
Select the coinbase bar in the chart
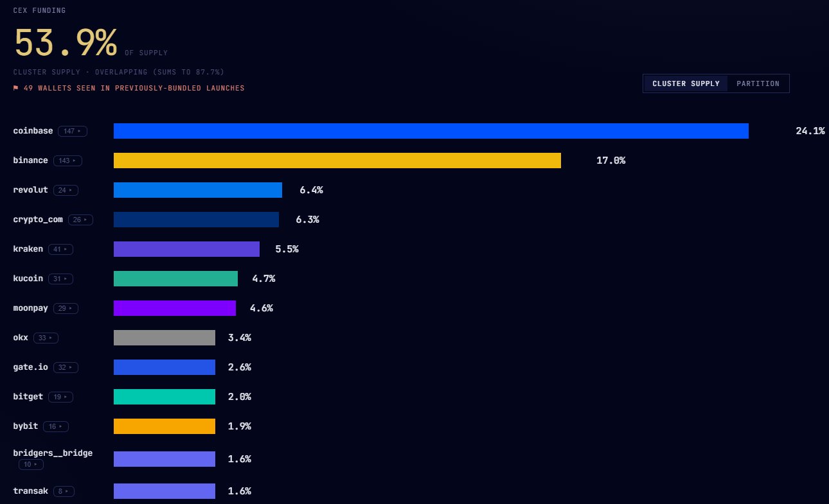[x=431, y=131]
